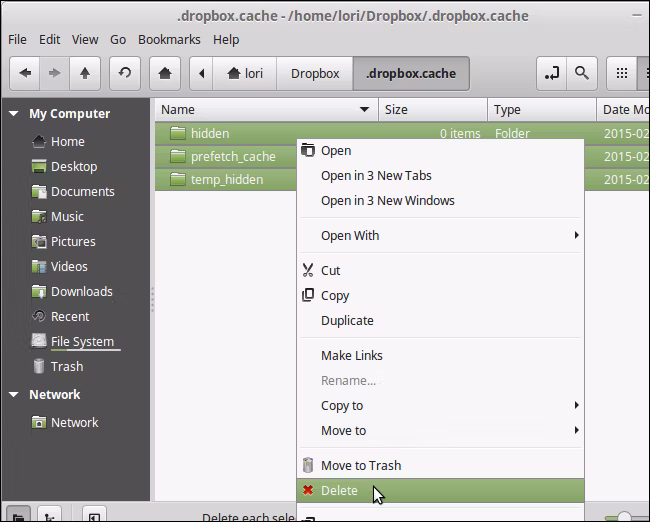Click the back navigation arrow button
This screenshot has height=522, width=650.
point(25,73)
